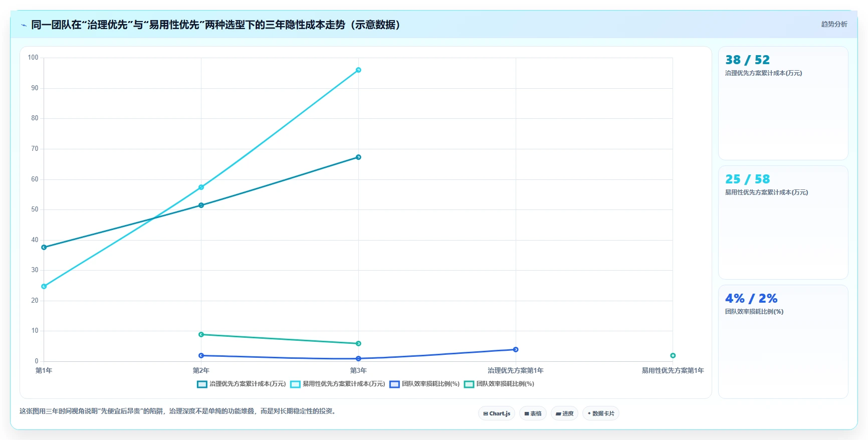868x440 pixels.
Task: Click the 第1年 x-axis label
Action: (44, 371)
